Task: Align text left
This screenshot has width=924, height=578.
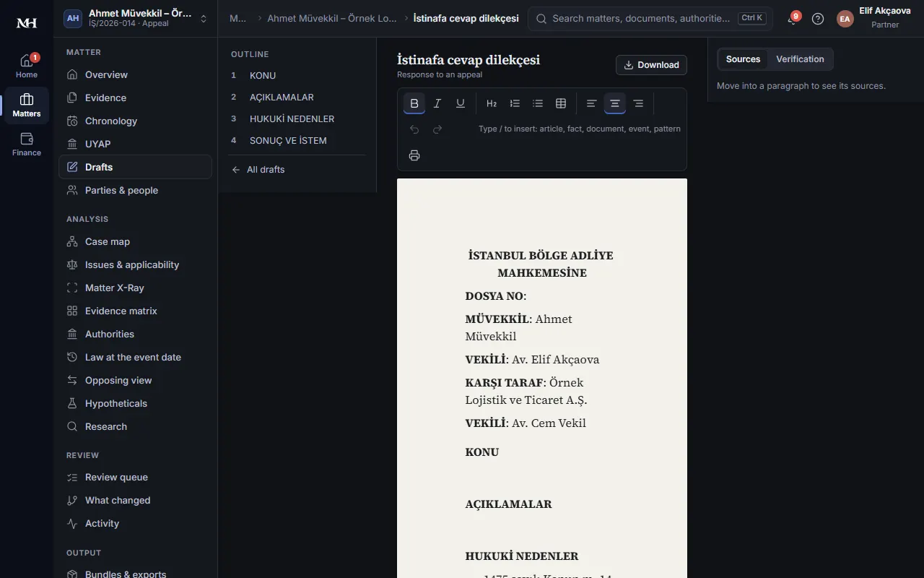Action: click(x=591, y=103)
